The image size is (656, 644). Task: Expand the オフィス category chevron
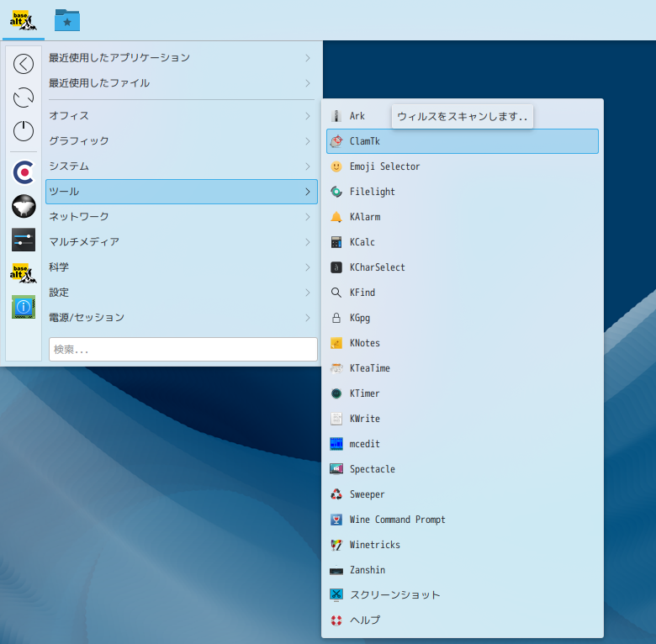click(x=308, y=116)
